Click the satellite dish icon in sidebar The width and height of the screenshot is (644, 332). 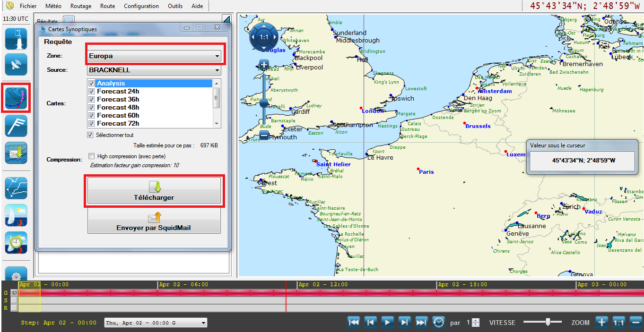tap(16, 65)
